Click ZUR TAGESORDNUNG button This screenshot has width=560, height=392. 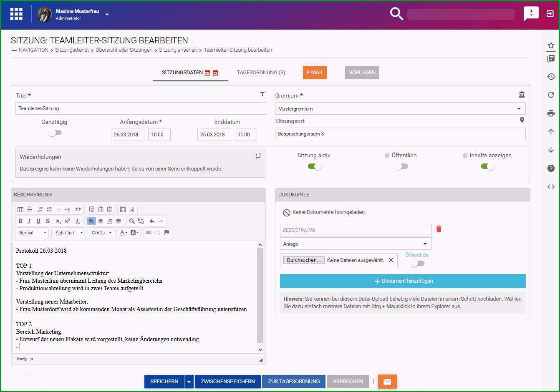coord(294,382)
